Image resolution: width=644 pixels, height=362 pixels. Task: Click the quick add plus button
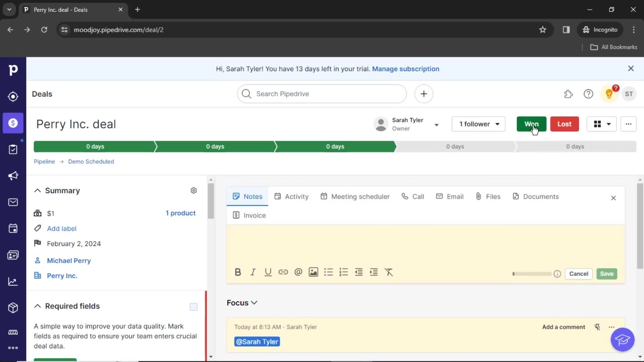(x=424, y=94)
